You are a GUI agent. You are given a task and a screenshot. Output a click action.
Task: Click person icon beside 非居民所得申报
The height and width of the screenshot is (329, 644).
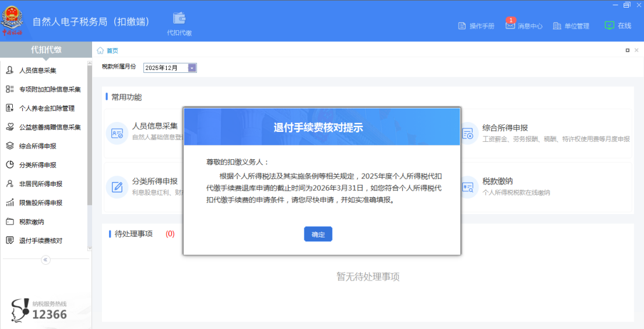(10, 183)
